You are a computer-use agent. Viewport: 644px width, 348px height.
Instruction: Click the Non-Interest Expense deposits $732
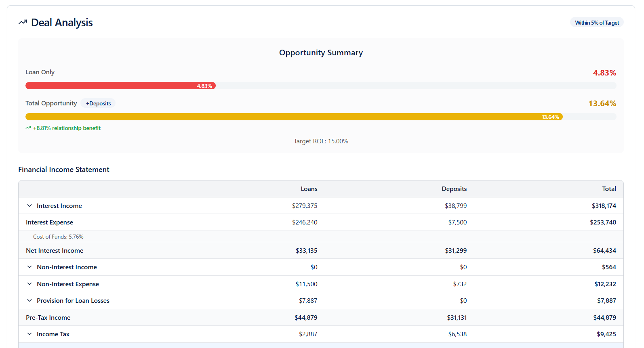(460, 284)
